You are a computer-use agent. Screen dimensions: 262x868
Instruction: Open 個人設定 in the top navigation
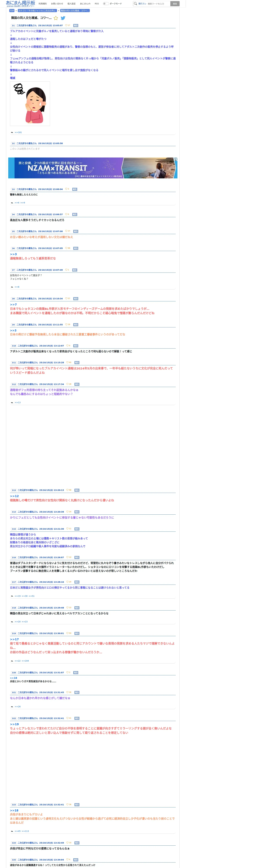pyautogui.click(x=71, y=4)
